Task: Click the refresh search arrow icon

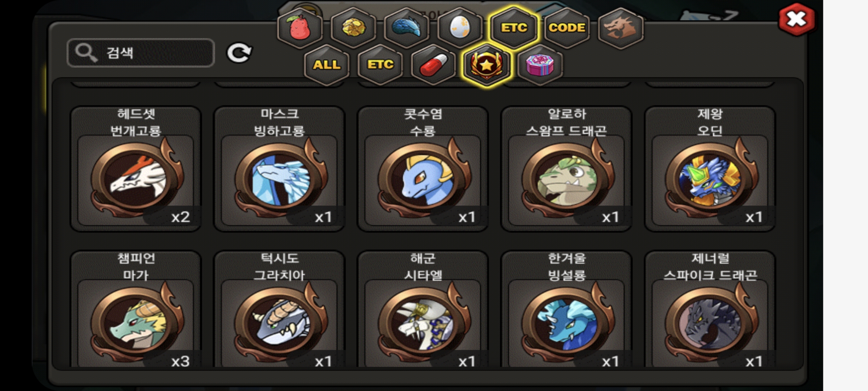Action: [239, 53]
